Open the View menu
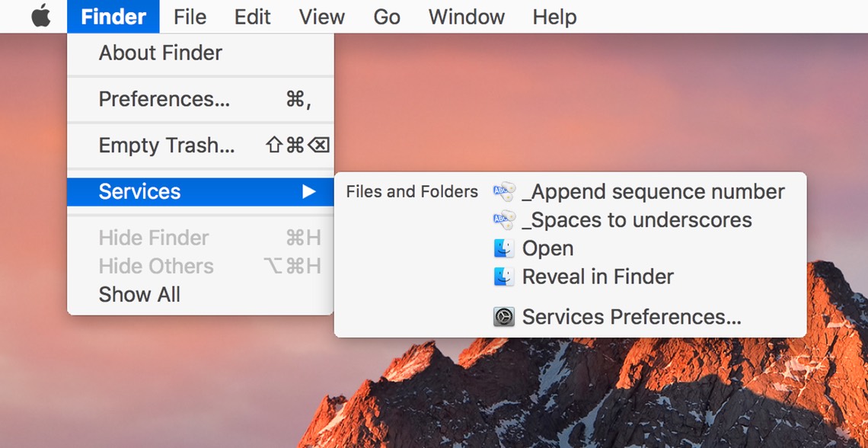Viewport: 868px width, 448px height. [x=322, y=17]
